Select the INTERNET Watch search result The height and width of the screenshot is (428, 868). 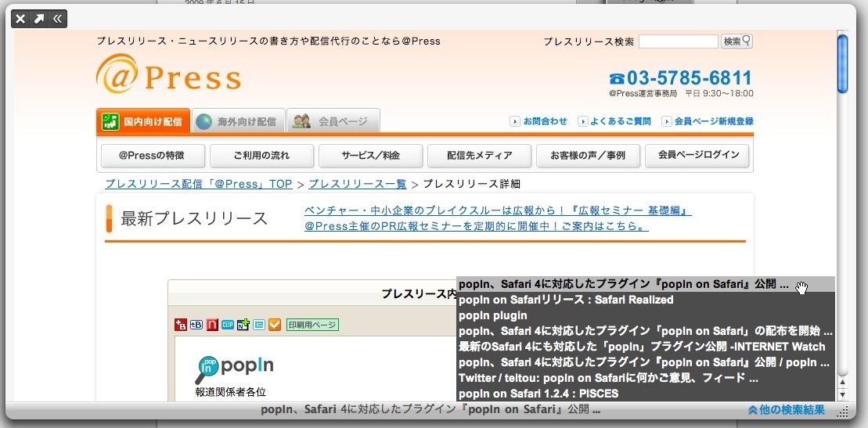(x=646, y=347)
